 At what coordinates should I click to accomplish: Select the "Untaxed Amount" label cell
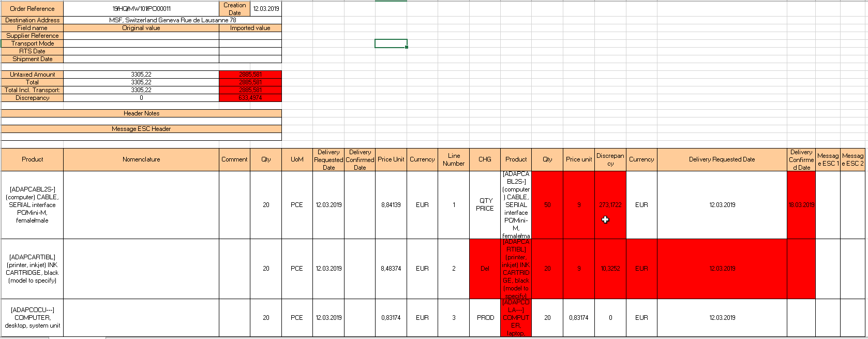tap(32, 75)
